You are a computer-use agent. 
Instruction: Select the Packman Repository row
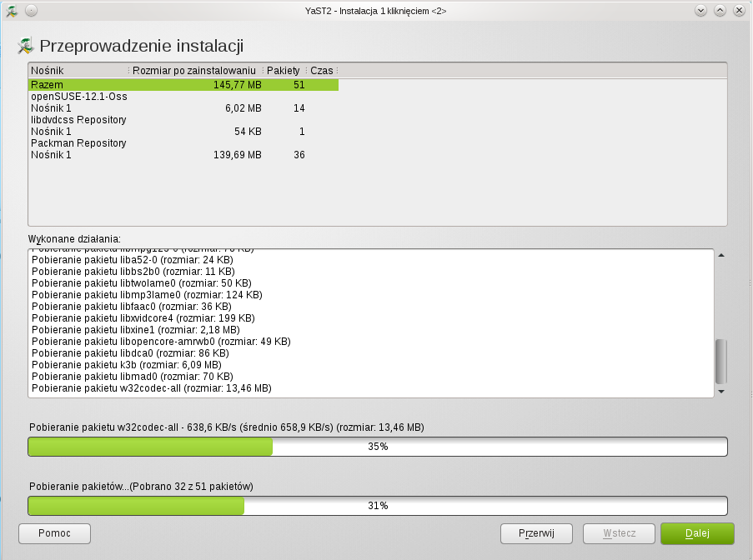click(x=78, y=143)
